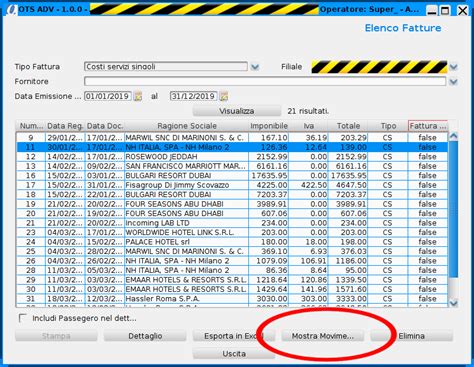Sort by the Imponibile column header

click(269, 126)
